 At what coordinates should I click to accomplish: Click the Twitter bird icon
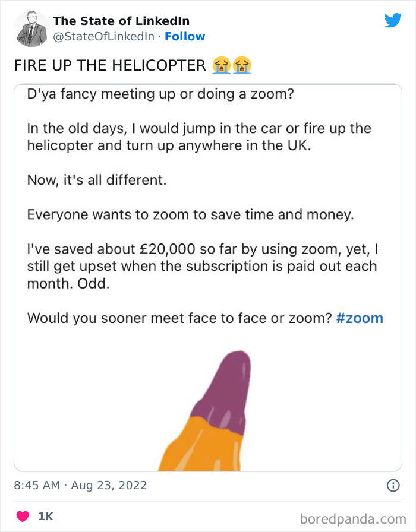pyautogui.click(x=393, y=20)
